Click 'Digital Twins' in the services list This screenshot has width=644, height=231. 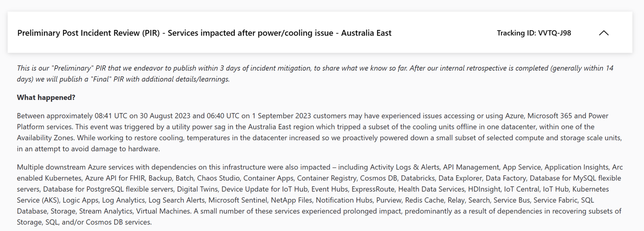tap(196, 189)
